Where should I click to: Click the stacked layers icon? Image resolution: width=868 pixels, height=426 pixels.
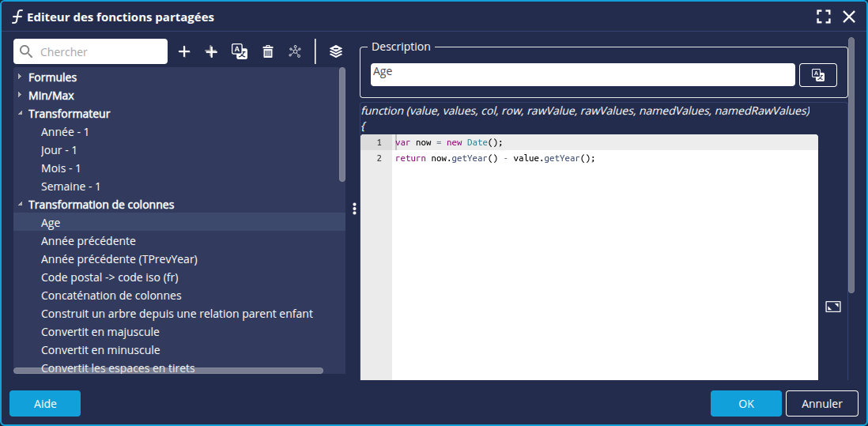click(336, 51)
